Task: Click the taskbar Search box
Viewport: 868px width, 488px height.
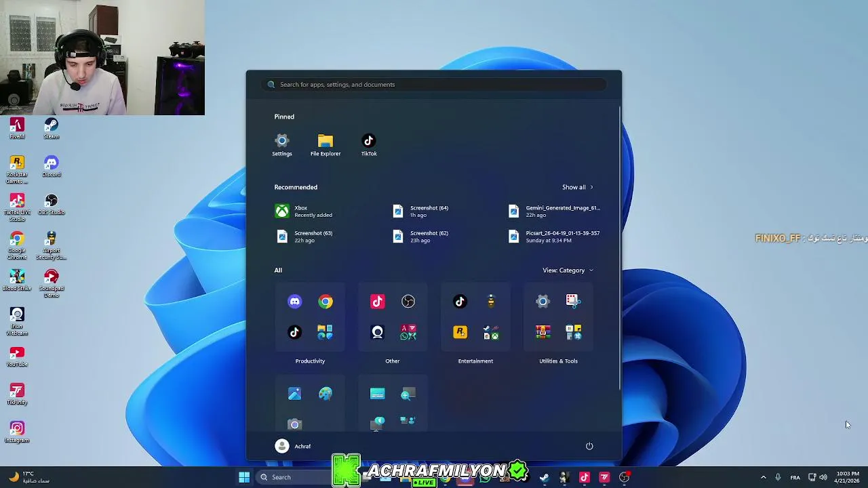Action: [x=295, y=477]
